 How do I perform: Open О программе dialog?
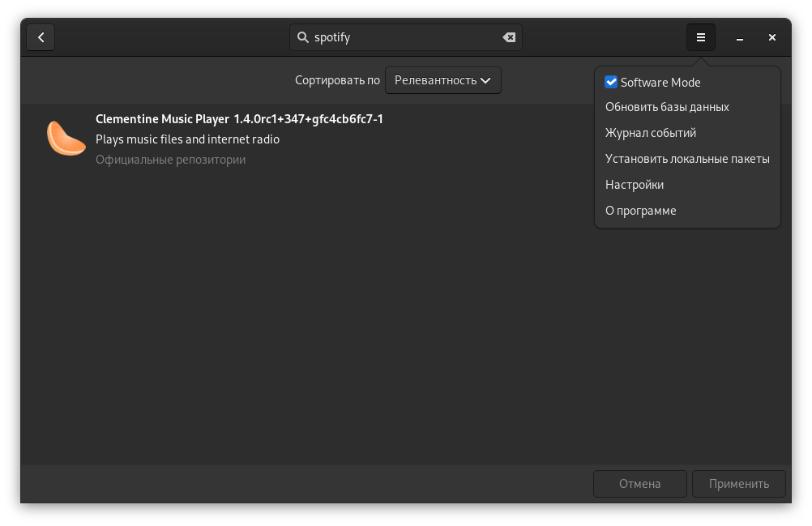click(640, 211)
